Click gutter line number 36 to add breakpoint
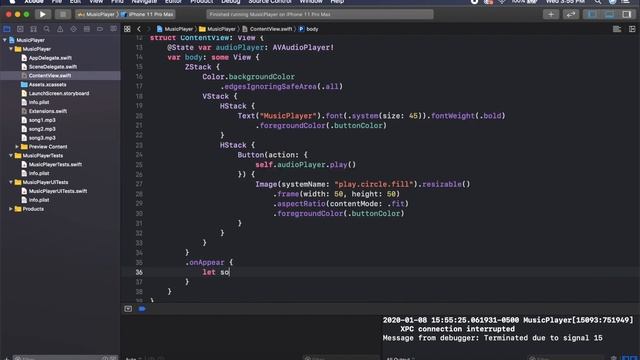Screen dimensions: 640x360 click(139, 272)
